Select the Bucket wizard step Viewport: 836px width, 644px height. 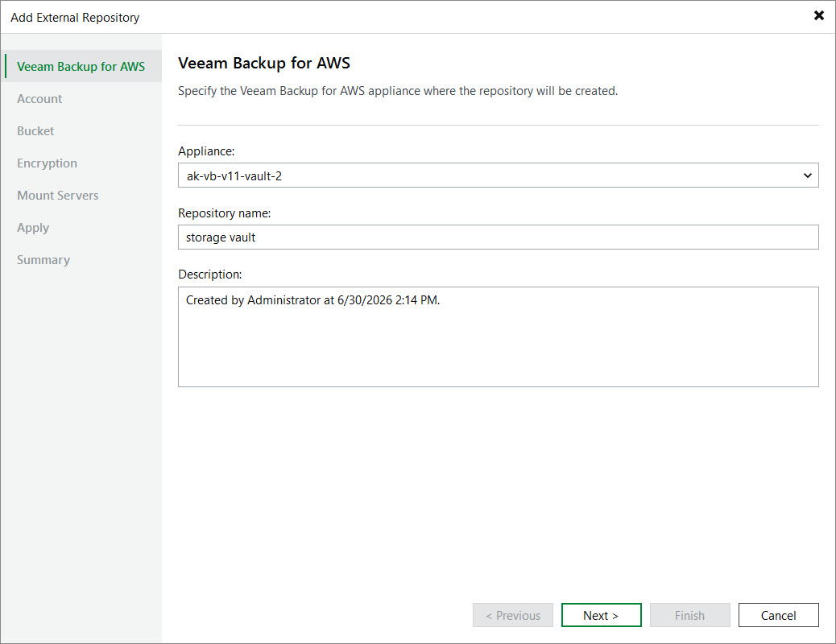[x=35, y=131]
